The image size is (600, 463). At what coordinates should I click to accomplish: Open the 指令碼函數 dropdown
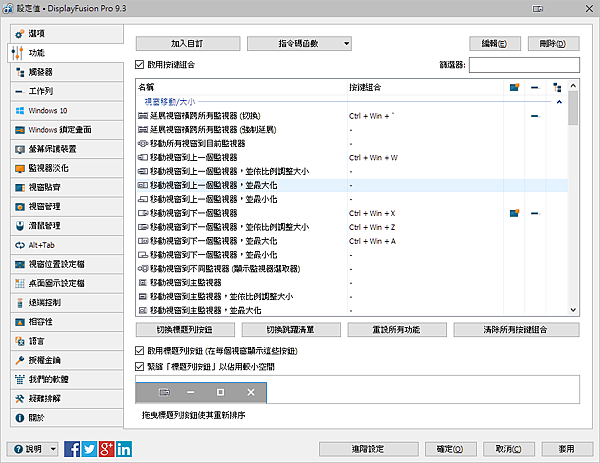(299, 44)
